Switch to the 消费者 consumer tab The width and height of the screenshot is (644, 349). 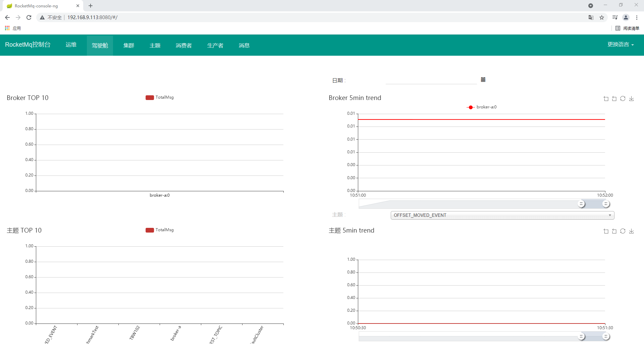[184, 45]
